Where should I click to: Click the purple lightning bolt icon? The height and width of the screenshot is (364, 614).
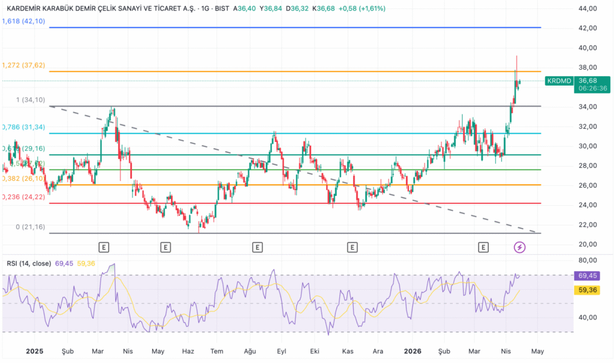(x=520, y=247)
